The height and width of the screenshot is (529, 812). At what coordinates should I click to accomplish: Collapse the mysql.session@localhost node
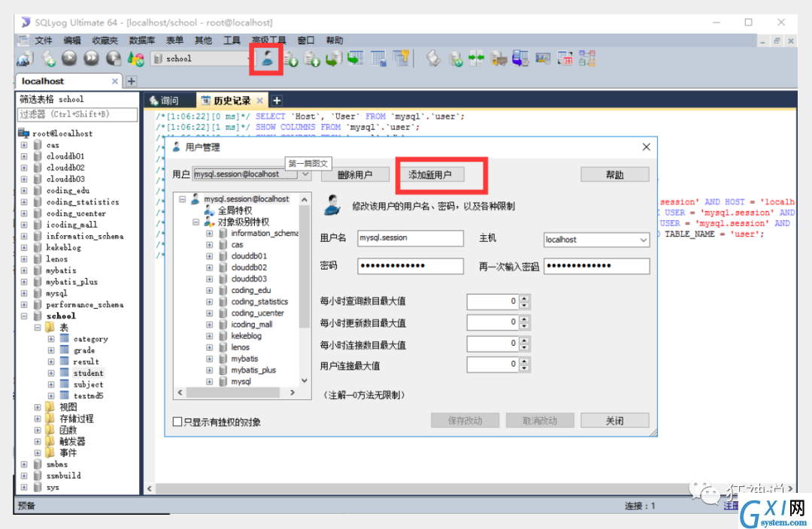coord(182,199)
